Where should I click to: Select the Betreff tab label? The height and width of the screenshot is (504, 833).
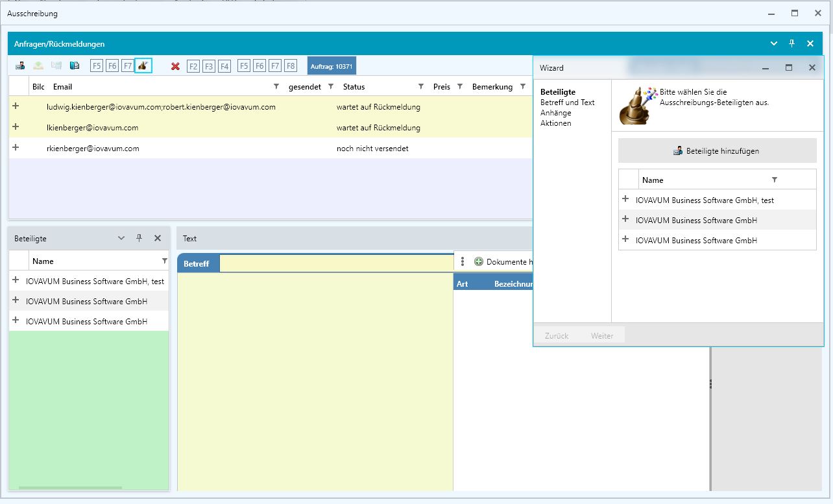[x=197, y=263]
